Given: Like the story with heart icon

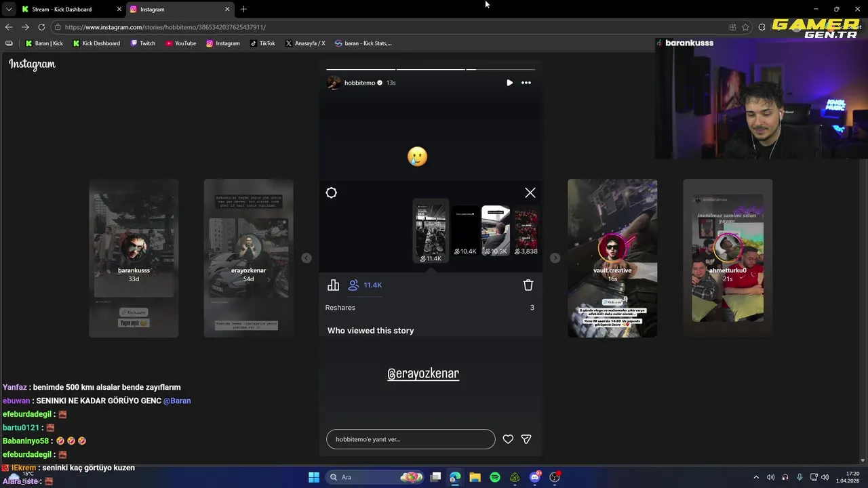Looking at the screenshot, I should click(x=508, y=439).
